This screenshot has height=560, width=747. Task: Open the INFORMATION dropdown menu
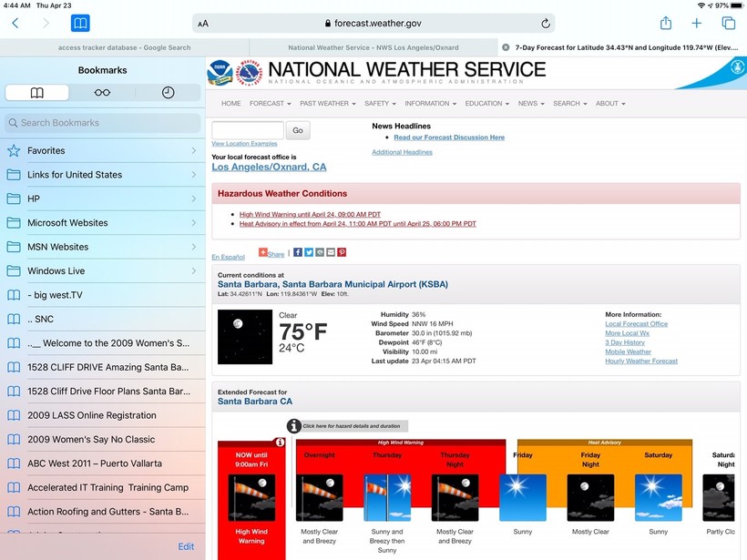click(431, 103)
